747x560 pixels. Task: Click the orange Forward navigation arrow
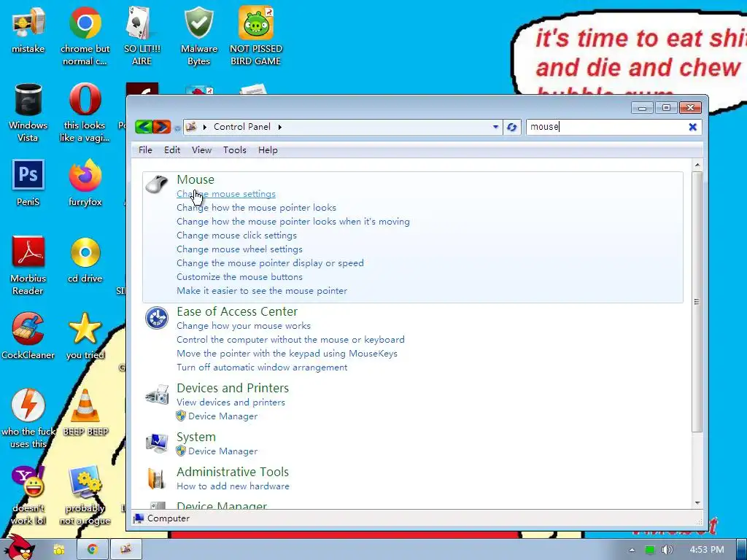[x=162, y=127]
